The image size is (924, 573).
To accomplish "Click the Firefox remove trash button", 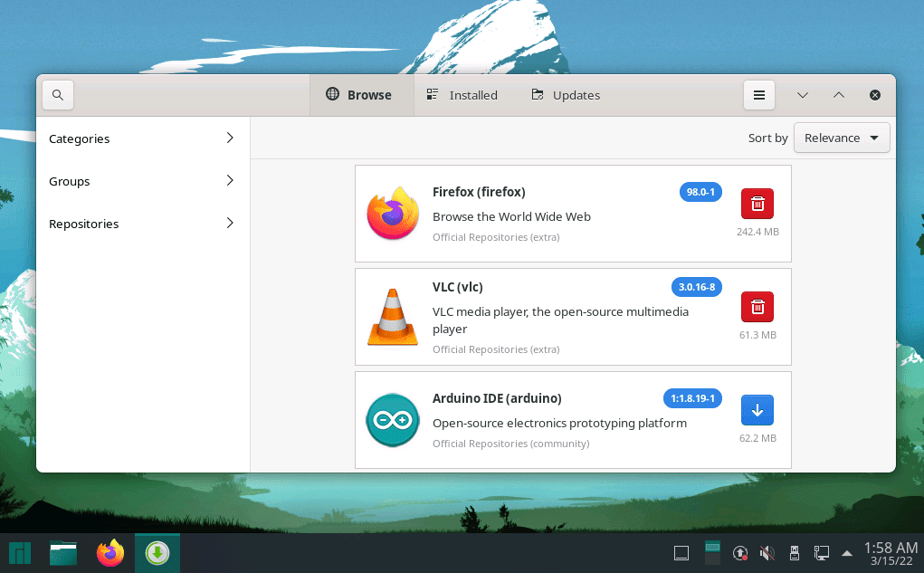I will 757,204.
